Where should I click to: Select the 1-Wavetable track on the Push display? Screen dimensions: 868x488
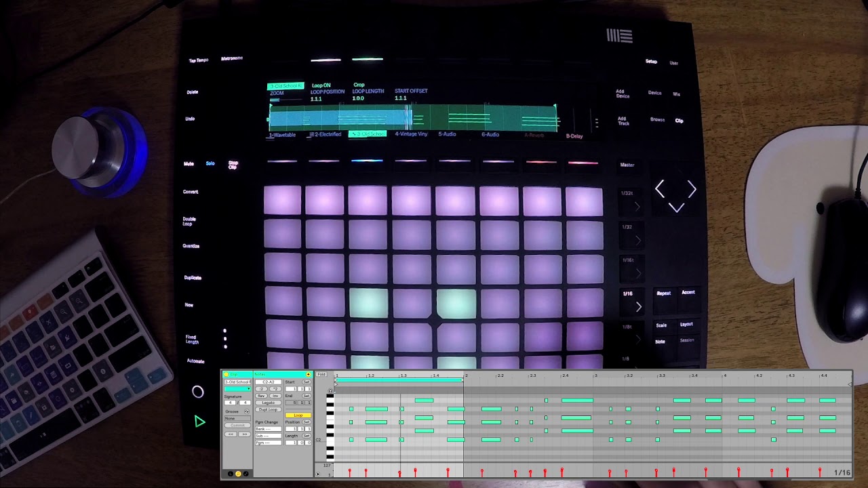pyautogui.click(x=282, y=134)
